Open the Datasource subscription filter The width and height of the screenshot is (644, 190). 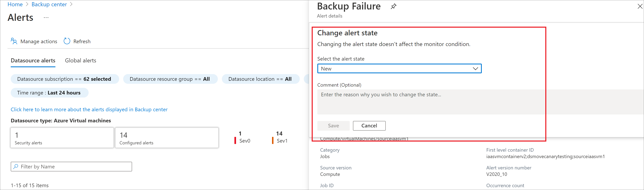click(x=65, y=79)
